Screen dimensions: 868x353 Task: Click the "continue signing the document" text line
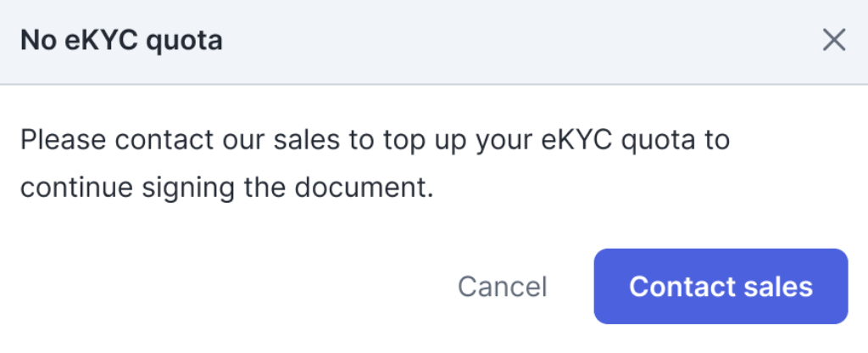(227, 188)
